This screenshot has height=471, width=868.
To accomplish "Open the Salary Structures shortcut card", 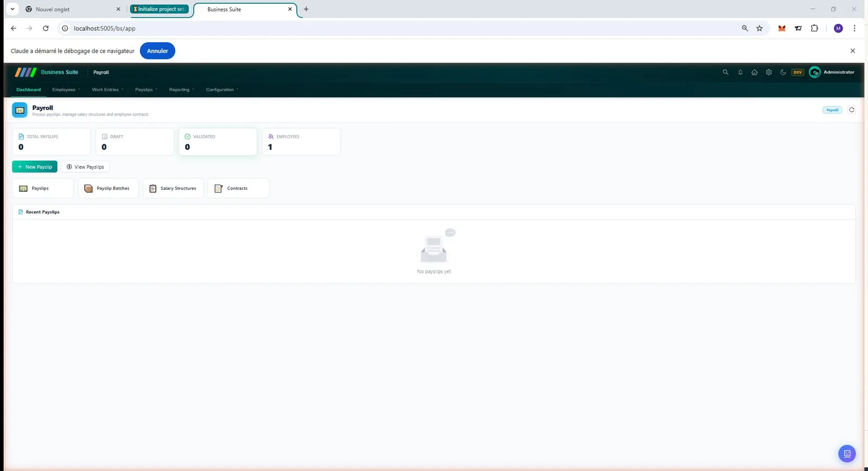I will click(173, 188).
